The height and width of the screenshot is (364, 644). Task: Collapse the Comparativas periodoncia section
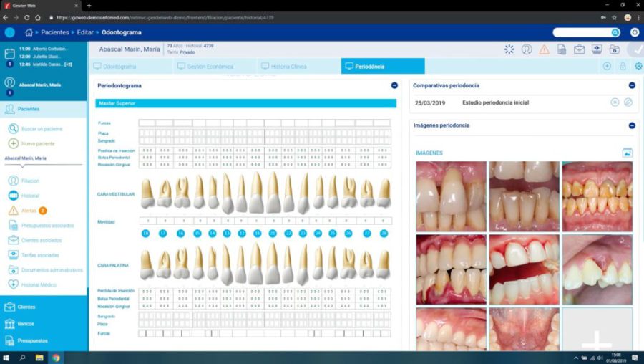coord(631,85)
